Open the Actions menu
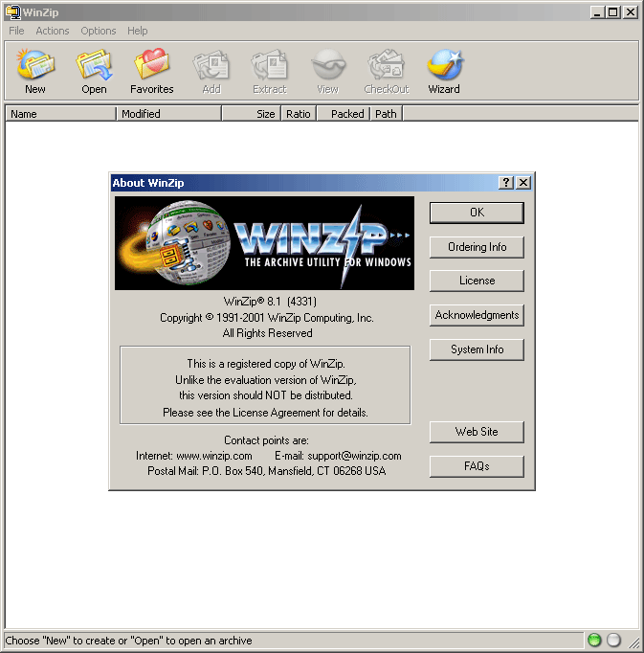This screenshot has height=653, width=644. click(x=53, y=31)
